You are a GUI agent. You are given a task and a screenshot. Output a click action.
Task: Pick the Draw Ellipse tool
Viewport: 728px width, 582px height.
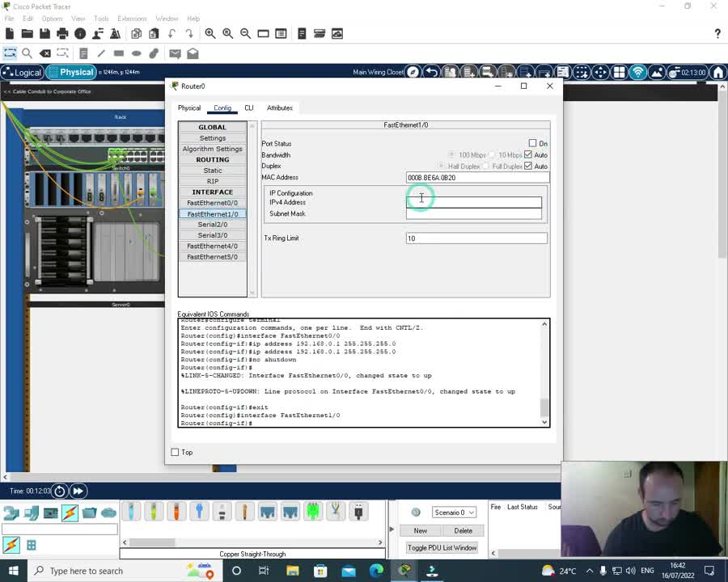(137, 53)
